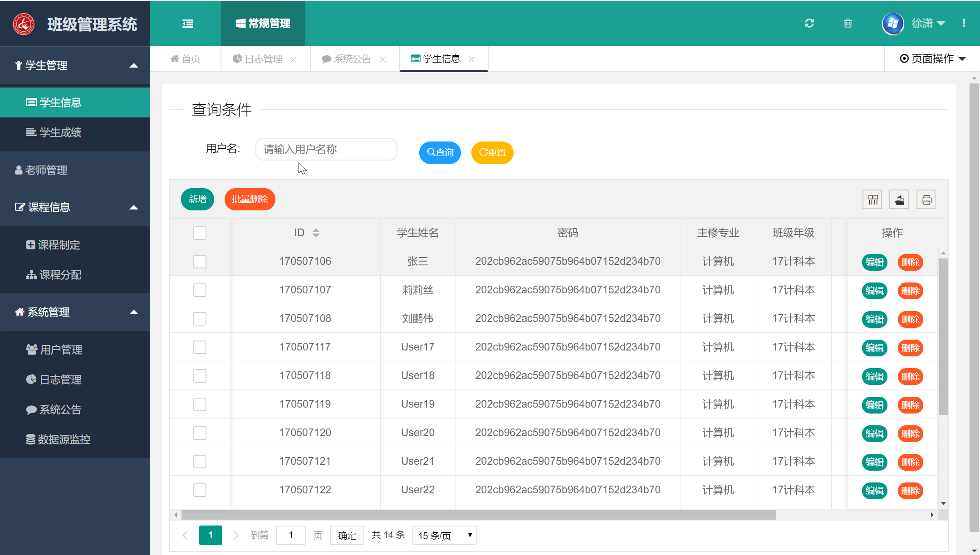Check the row for 170507107

(x=200, y=290)
